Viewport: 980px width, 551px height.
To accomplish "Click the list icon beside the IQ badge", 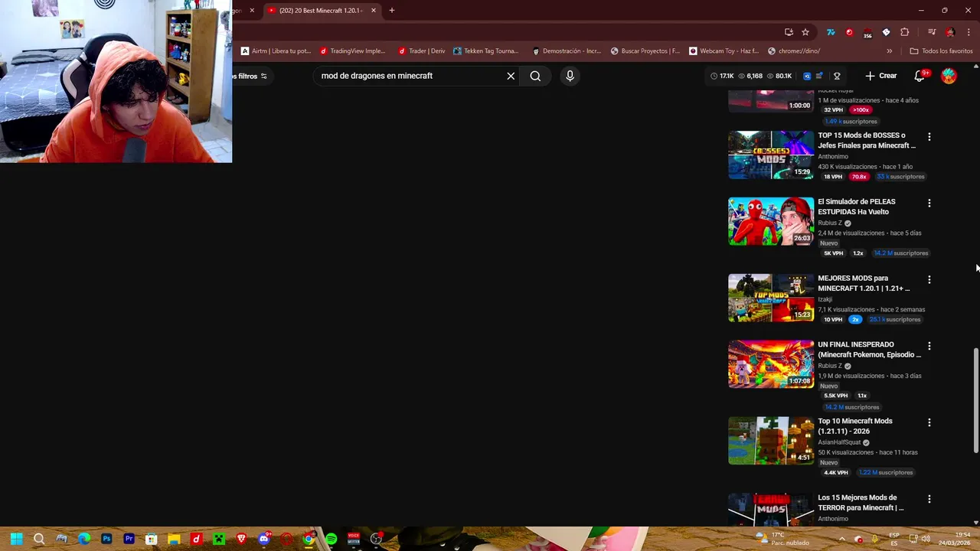I will tap(819, 76).
